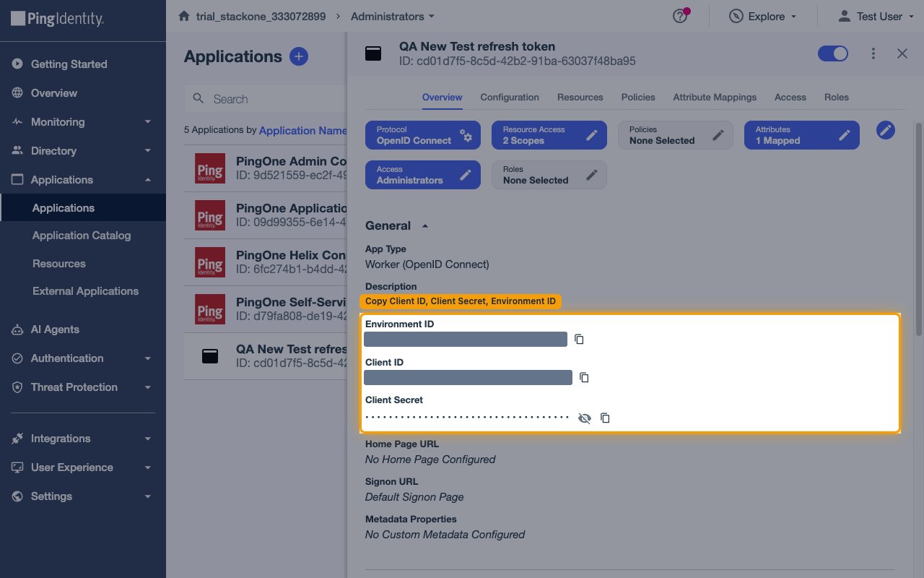Image resolution: width=924 pixels, height=578 pixels.
Task: Expand the Directory sidebar section
Action: pos(83,150)
